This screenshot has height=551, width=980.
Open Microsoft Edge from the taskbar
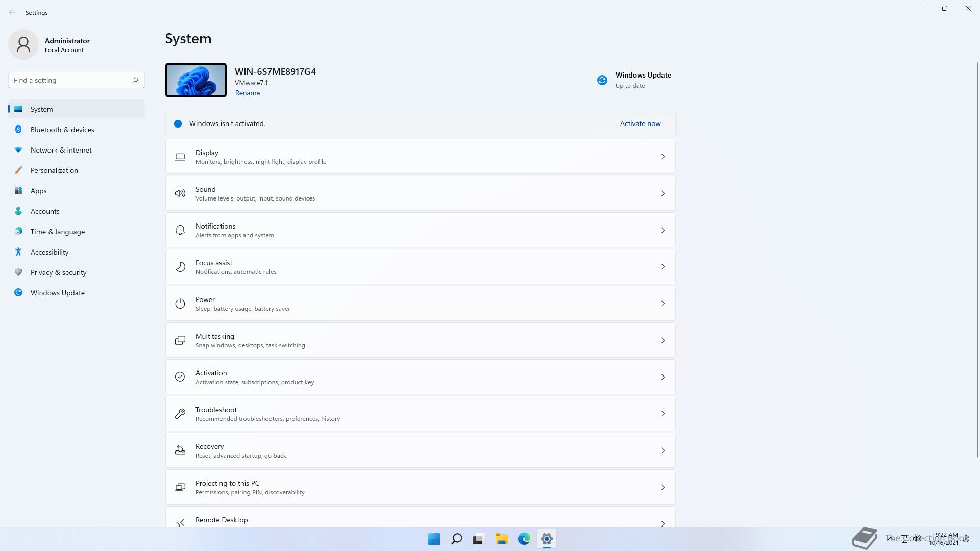click(x=524, y=539)
